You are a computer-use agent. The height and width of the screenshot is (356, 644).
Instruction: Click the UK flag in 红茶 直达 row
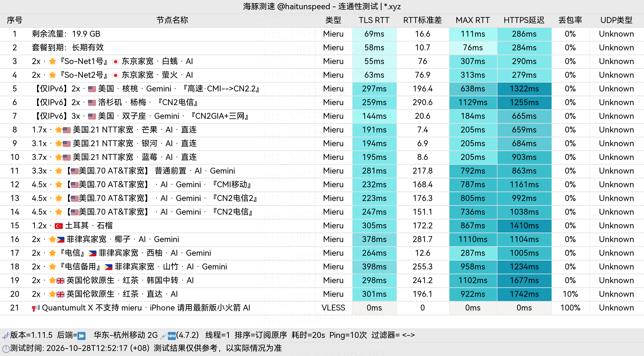60,294
